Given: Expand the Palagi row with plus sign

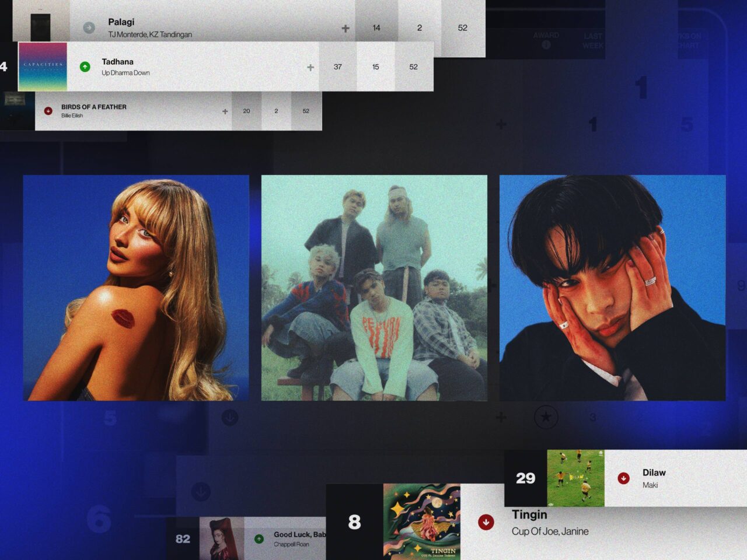Looking at the screenshot, I should pyautogui.click(x=345, y=28).
